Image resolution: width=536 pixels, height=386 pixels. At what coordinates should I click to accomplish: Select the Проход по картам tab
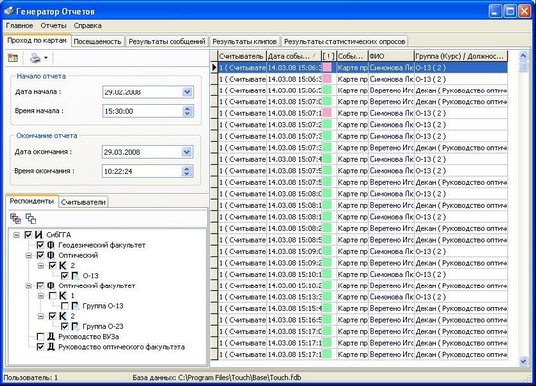pos(37,40)
